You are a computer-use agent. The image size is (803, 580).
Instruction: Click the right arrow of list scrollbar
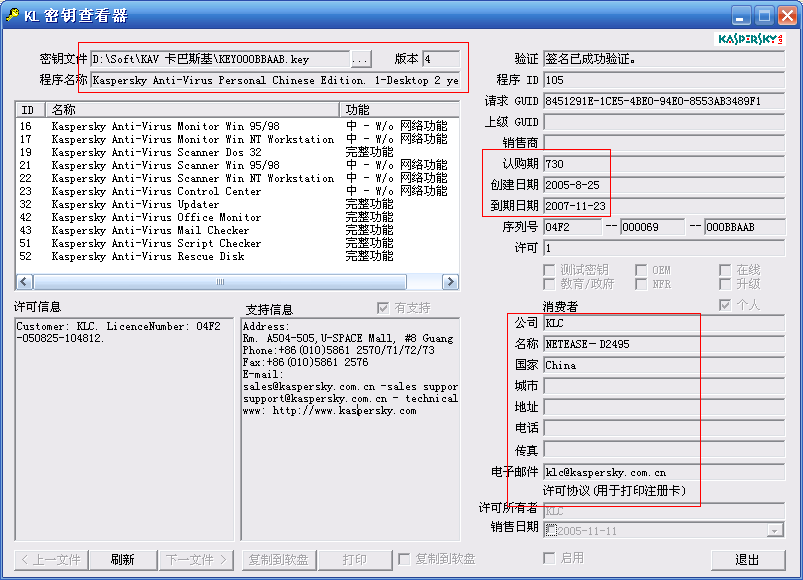click(x=451, y=282)
